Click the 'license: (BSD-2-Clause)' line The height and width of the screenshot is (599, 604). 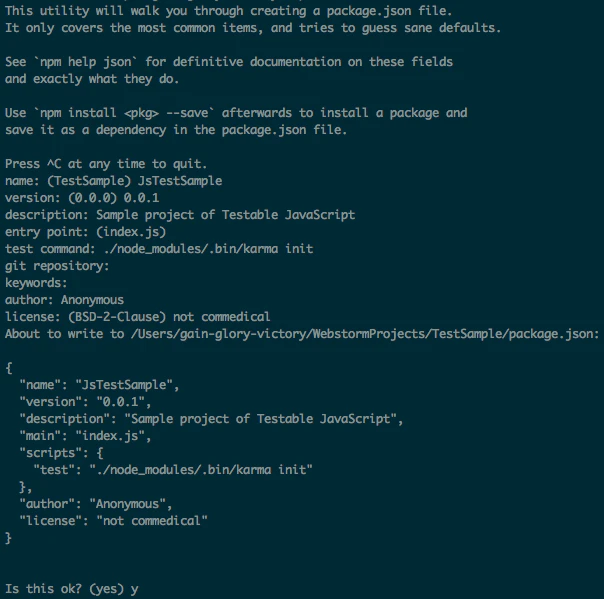[x=138, y=317]
